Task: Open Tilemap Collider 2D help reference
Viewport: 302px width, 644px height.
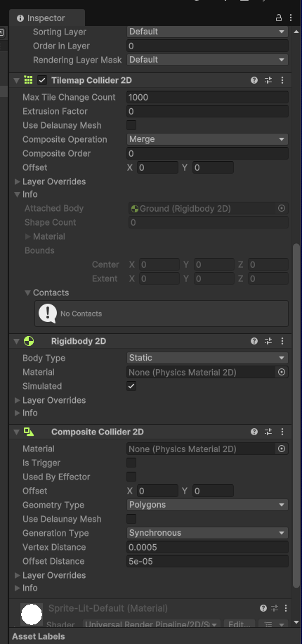Action: [x=254, y=80]
